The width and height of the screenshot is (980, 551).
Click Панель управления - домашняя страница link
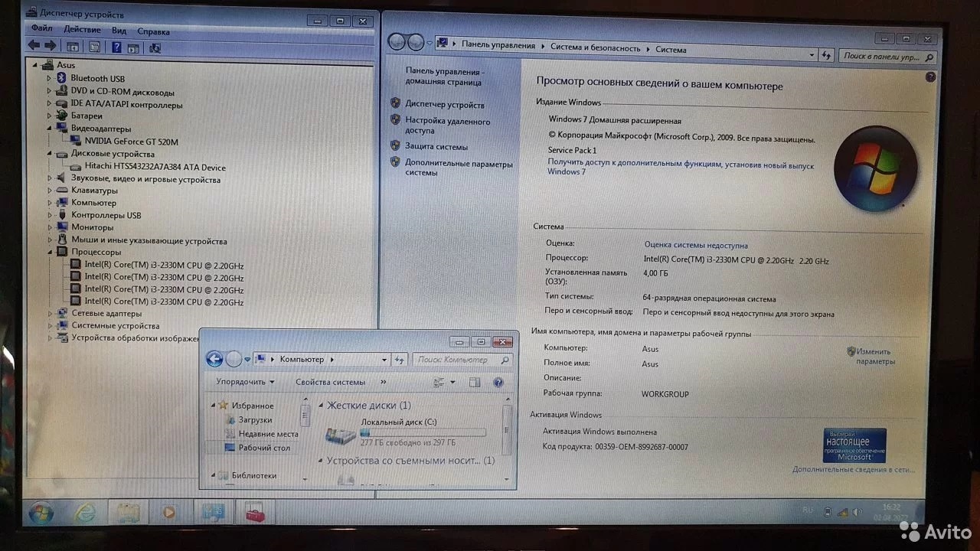click(x=444, y=77)
